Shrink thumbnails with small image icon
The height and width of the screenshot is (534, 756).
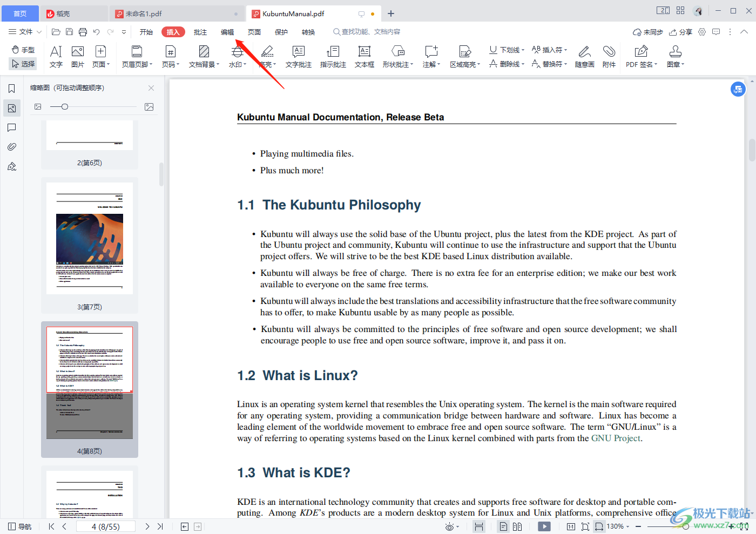38,107
